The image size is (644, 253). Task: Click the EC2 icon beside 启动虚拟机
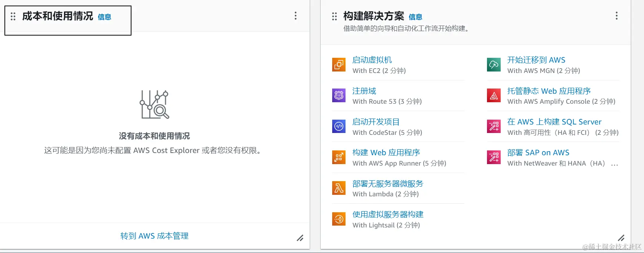pyautogui.click(x=339, y=65)
